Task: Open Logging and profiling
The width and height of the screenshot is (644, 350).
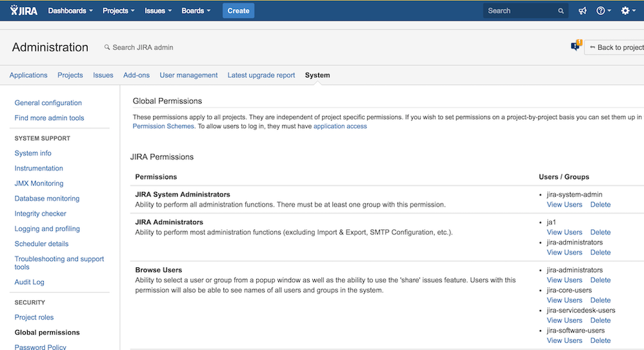Action: pyautogui.click(x=47, y=229)
